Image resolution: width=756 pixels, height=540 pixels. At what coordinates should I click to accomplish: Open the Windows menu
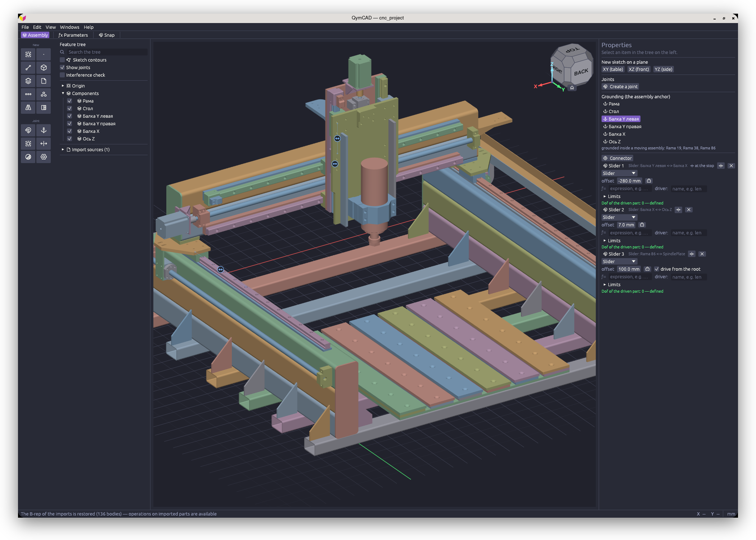click(69, 27)
